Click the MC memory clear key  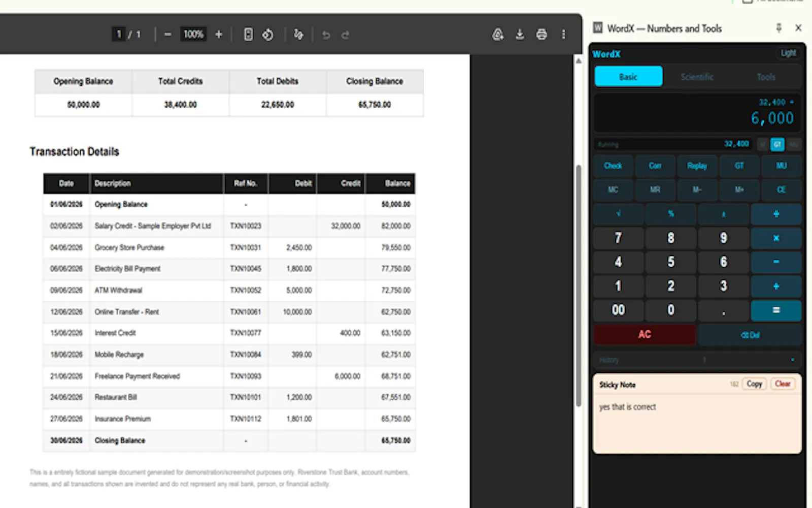[613, 189]
